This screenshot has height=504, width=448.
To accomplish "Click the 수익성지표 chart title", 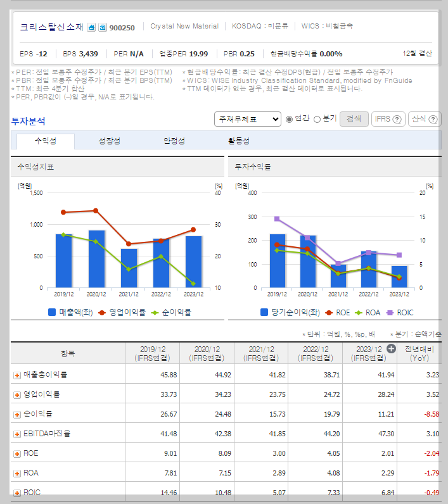I will coord(35,167).
